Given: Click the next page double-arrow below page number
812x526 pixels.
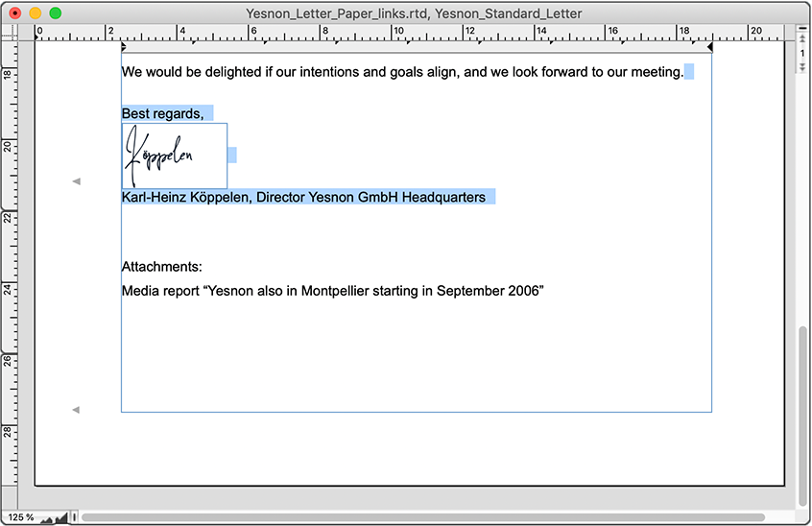Looking at the screenshot, I should (803, 67).
